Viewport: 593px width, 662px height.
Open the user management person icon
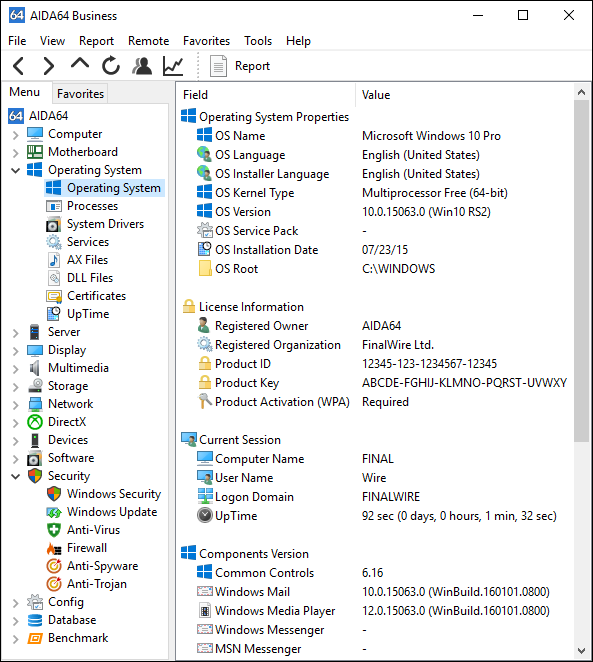pos(142,66)
